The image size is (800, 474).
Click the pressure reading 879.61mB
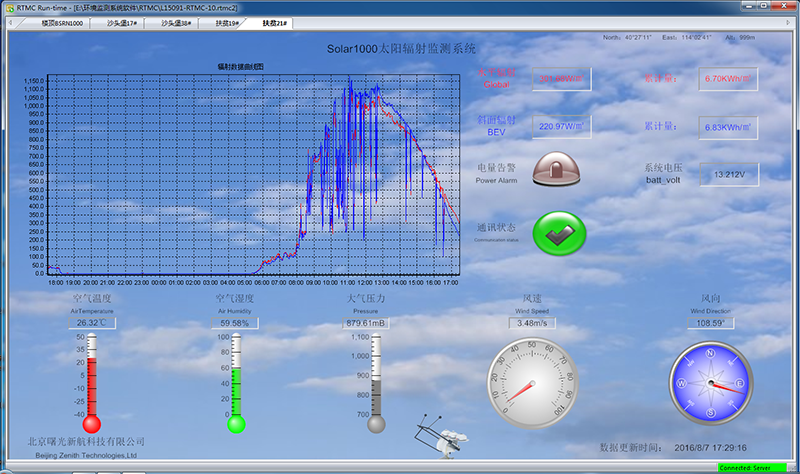tap(366, 323)
